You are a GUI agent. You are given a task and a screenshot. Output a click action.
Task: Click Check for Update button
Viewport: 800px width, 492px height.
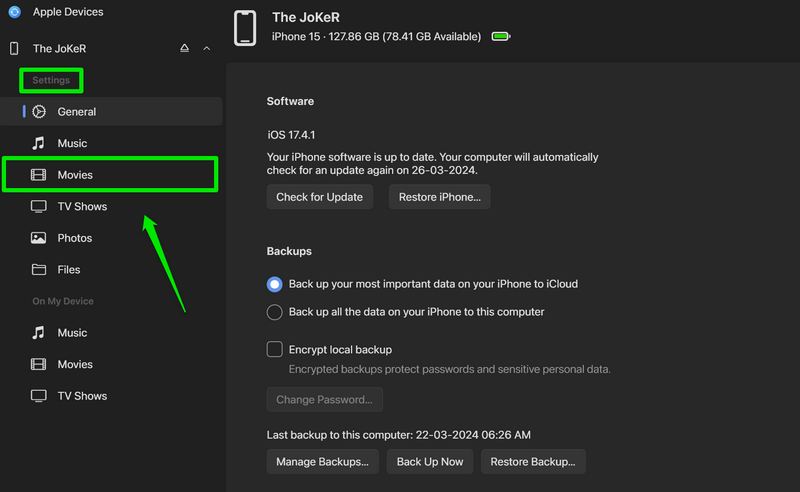coord(319,197)
